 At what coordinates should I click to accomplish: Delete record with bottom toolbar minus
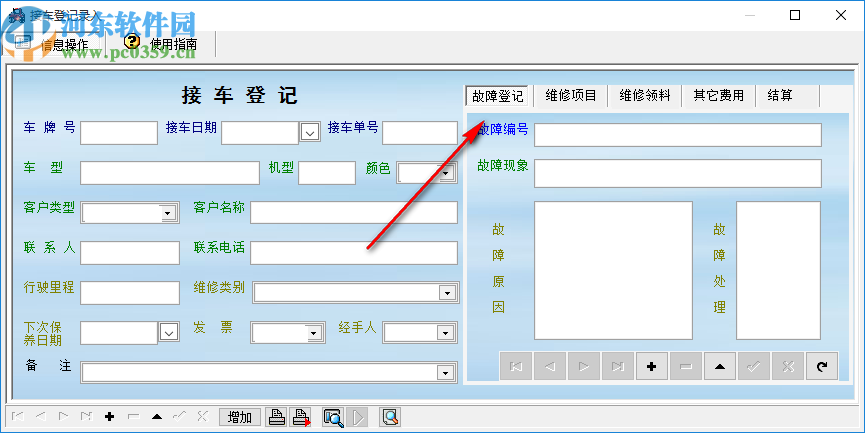pos(133,416)
